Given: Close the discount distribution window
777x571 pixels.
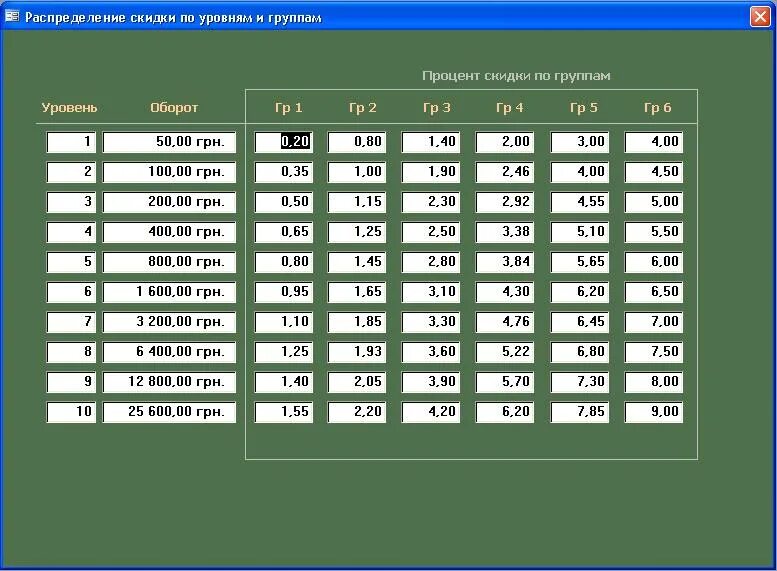Looking at the screenshot, I should coord(760,16).
